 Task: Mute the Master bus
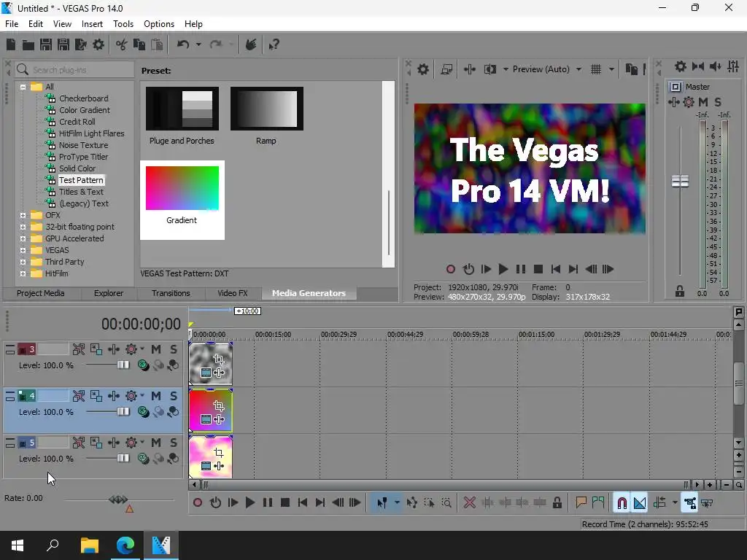704,102
